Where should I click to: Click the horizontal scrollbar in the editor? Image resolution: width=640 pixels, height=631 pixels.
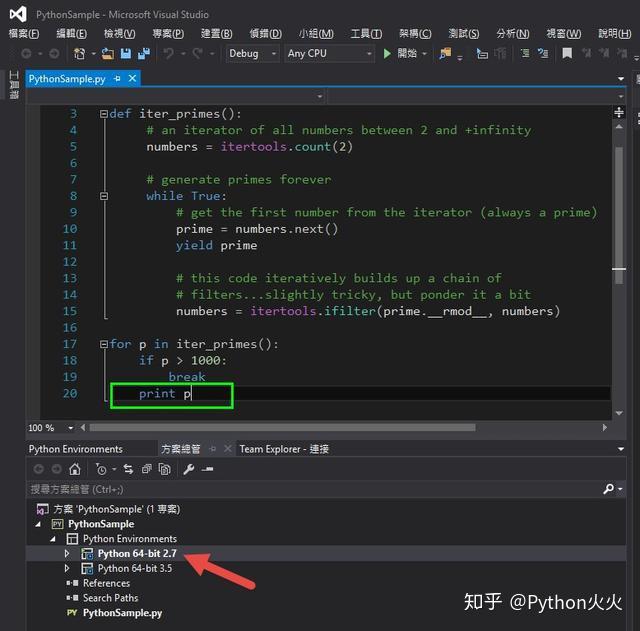[x=282, y=428]
